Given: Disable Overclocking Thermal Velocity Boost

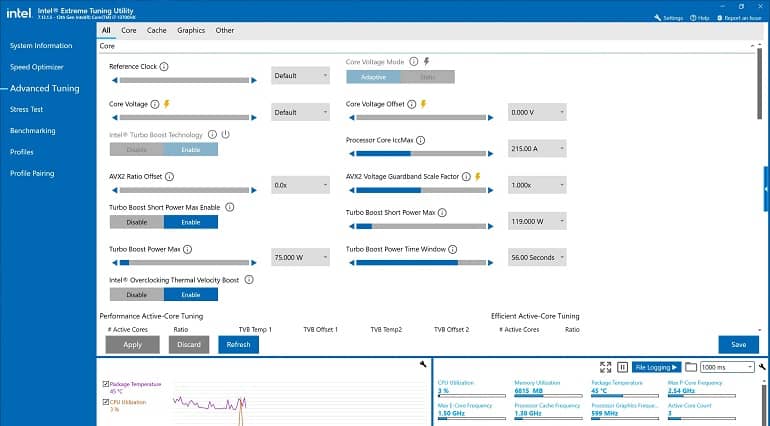Looking at the screenshot, I should (x=137, y=295).
